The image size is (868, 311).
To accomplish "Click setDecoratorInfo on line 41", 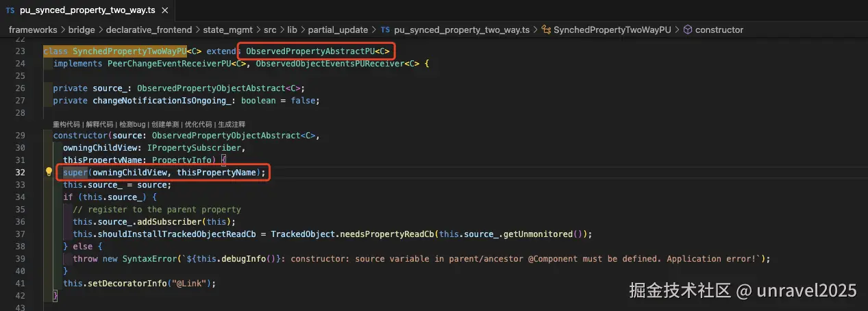I will coord(129,284).
